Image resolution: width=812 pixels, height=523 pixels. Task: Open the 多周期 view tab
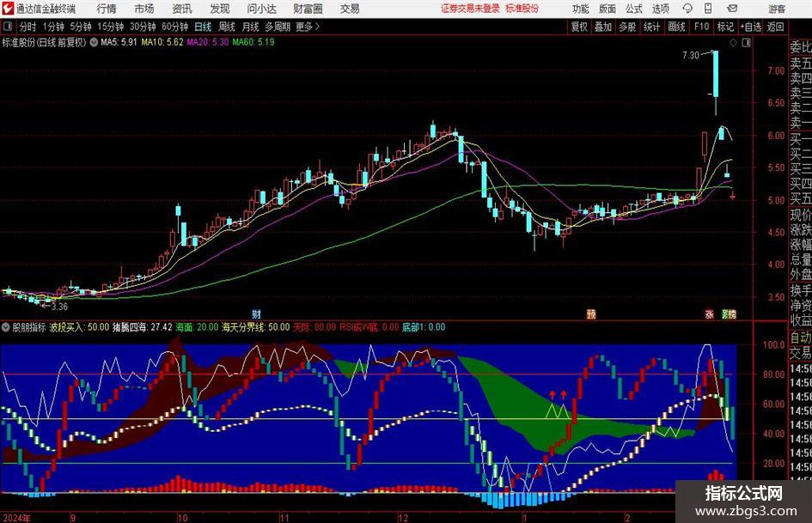coord(278,27)
